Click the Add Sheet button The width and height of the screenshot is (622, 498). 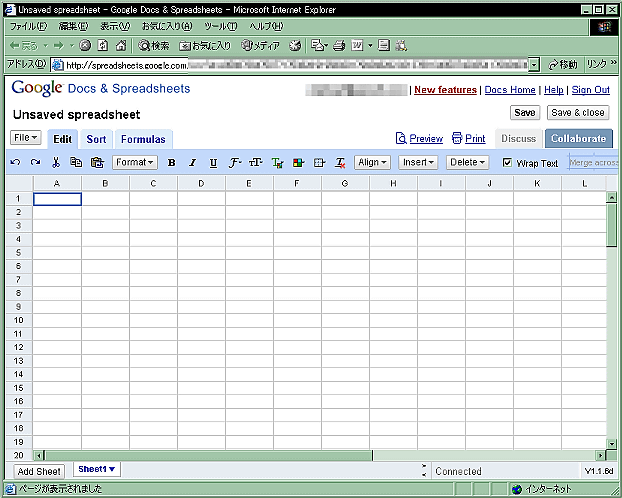(x=39, y=471)
